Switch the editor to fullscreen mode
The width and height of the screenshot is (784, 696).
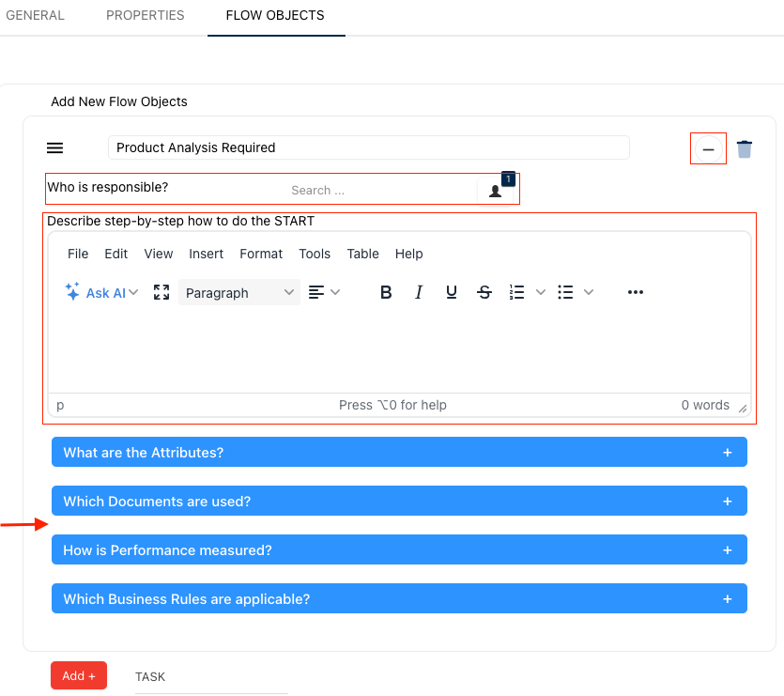tap(161, 292)
